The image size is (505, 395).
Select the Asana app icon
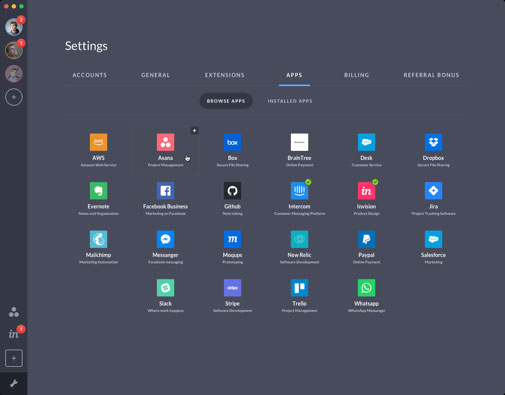coord(165,142)
